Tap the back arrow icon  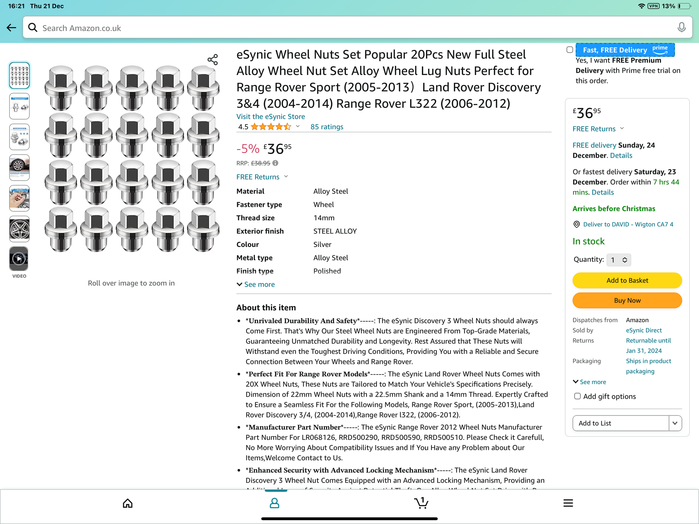click(11, 28)
